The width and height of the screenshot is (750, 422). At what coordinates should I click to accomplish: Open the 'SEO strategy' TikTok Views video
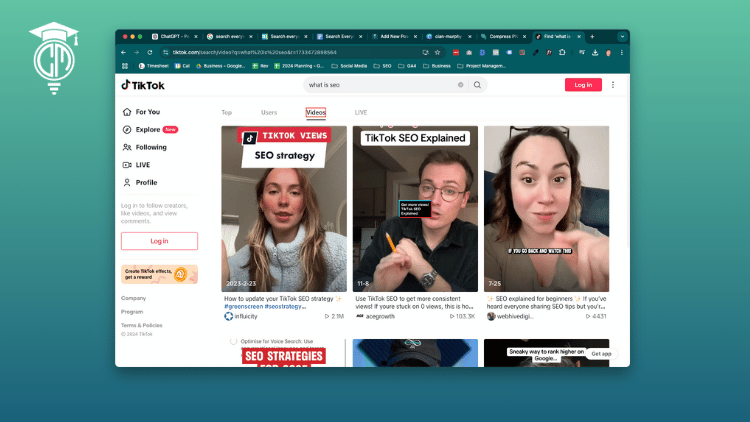click(284, 209)
